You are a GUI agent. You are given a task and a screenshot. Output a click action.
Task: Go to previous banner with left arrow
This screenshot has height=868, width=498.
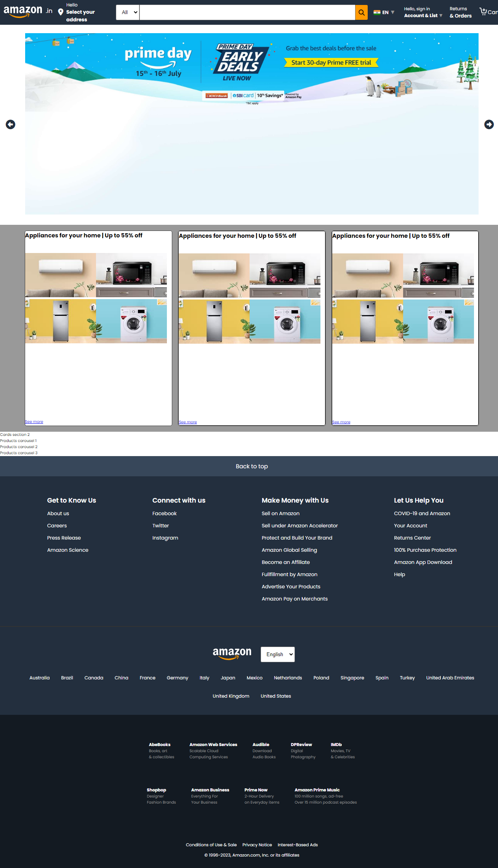tap(11, 125)
